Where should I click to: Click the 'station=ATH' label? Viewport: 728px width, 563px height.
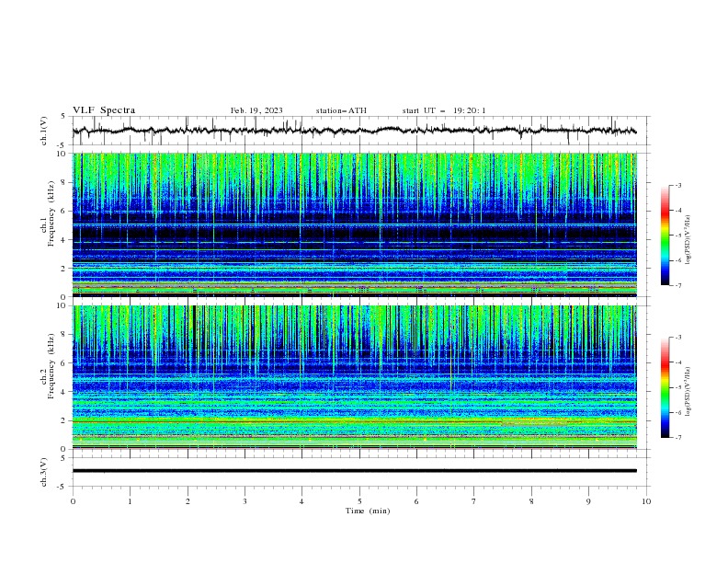[x=341, y=110]
